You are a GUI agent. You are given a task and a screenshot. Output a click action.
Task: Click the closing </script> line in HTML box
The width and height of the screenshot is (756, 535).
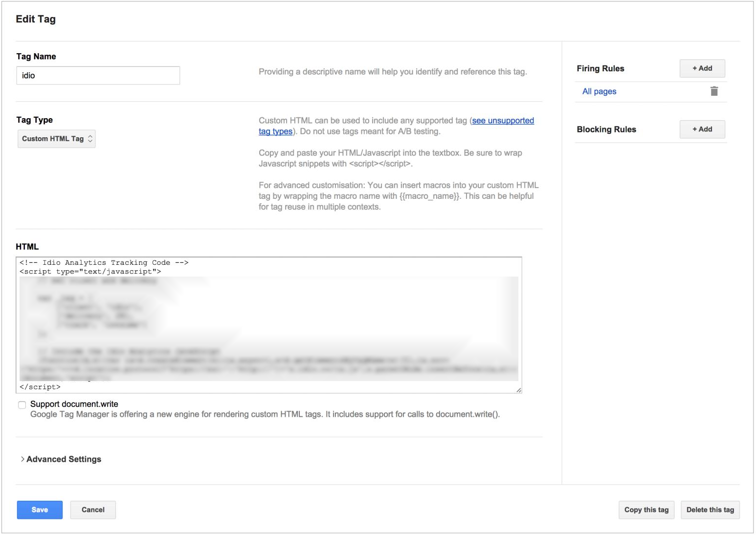[40, 387]
